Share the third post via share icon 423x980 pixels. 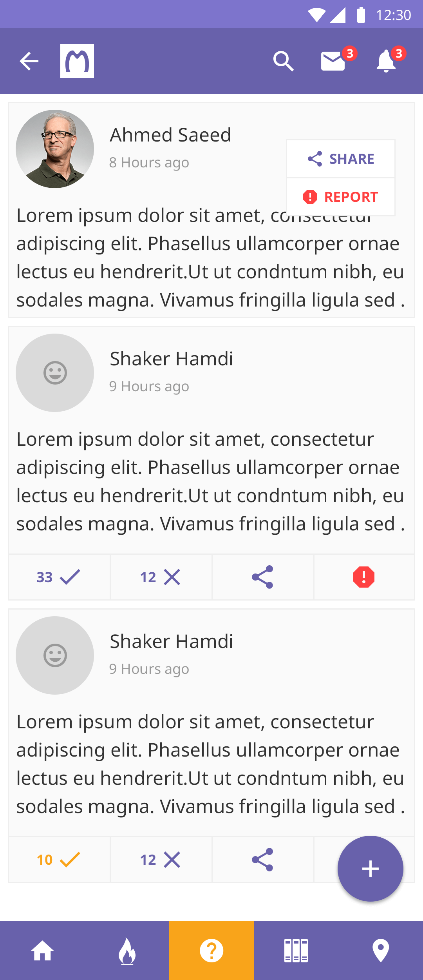point(262,860)
